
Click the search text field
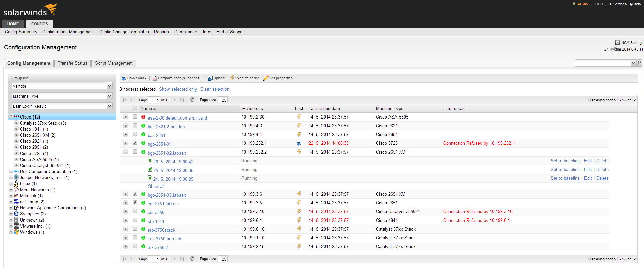coord(603,63)
